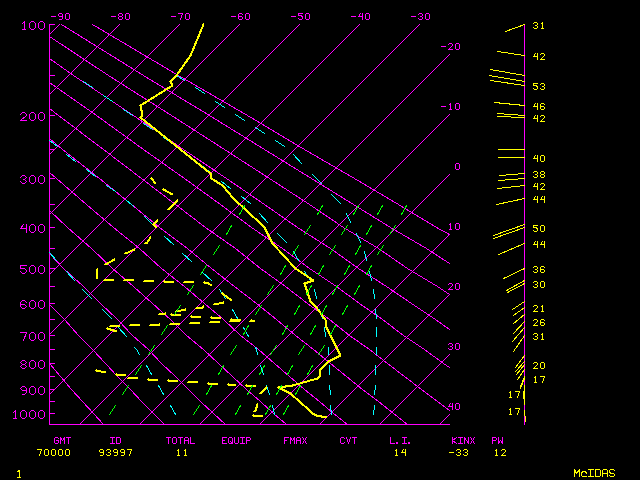Click the 500 pressure level label
Viewport: 640px width, 480px height.
point(33,269)
